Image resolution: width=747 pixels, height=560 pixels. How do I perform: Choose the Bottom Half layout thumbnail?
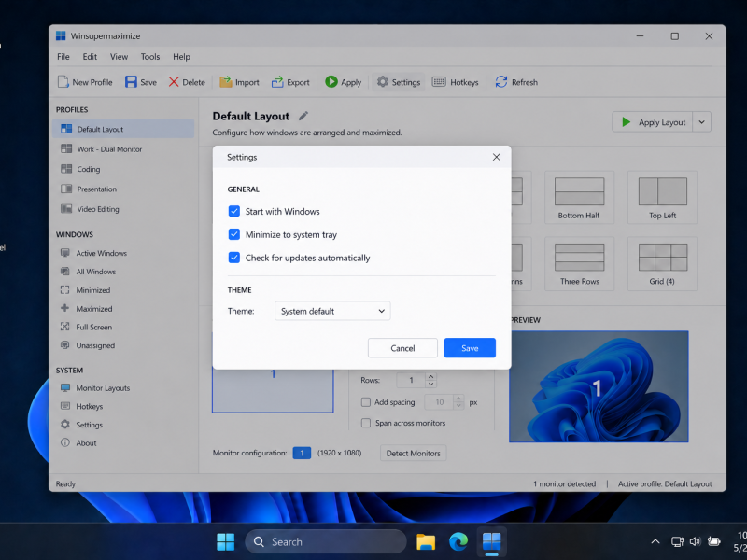click(x=579, y=197)
